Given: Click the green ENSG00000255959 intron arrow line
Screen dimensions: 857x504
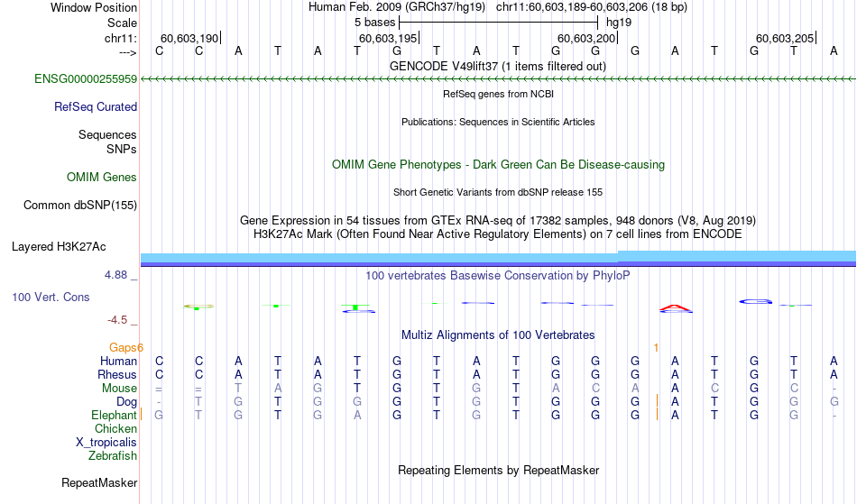Looking at the screenshot, I should coord(498,79).
